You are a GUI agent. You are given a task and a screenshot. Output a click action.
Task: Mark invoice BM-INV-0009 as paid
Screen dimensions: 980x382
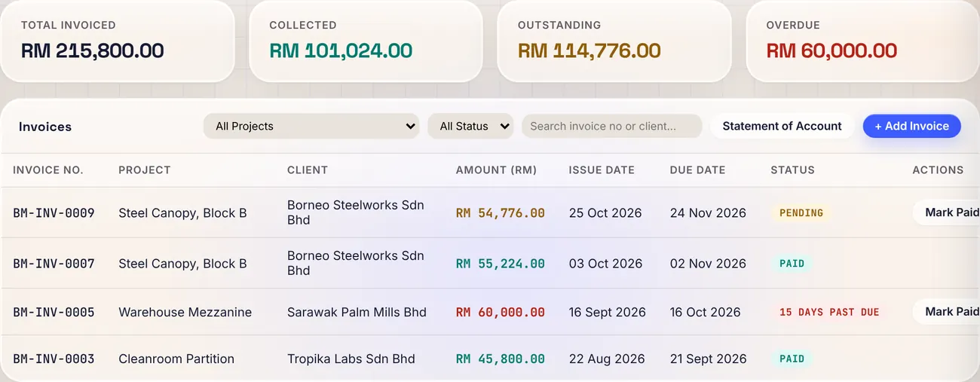947,212
